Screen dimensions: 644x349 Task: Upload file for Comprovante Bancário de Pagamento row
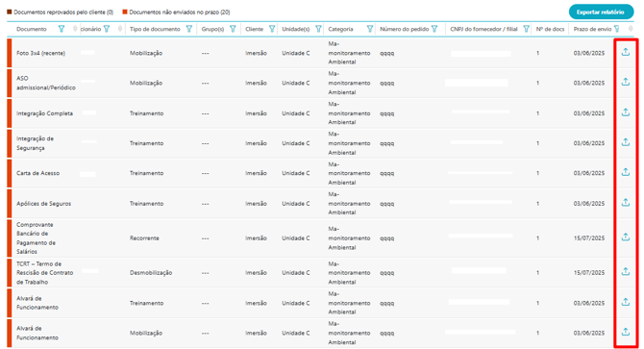pos(625,237)
